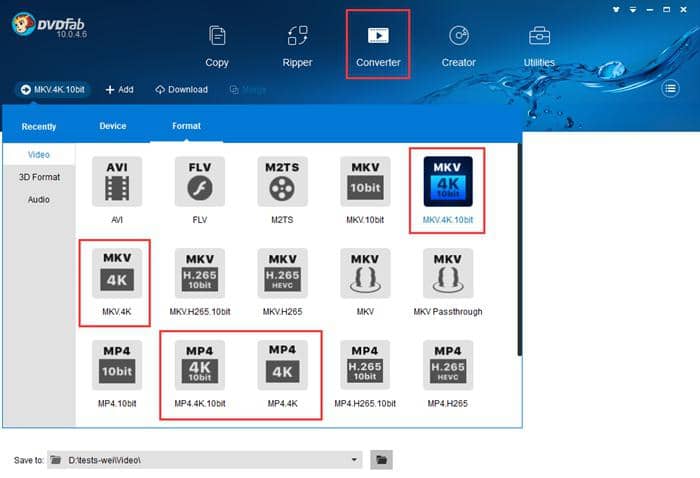
Task: Select the 3D Format category
Action: pyautogui.click(x=39, y=177)
